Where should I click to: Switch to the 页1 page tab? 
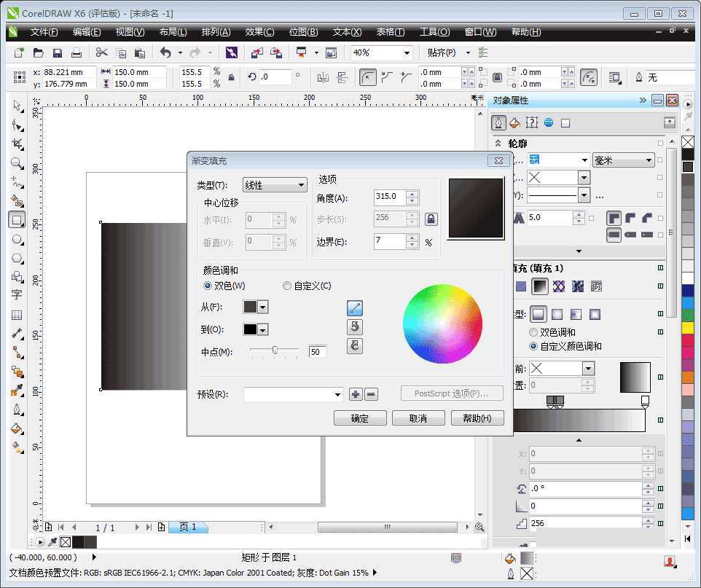pos(188,527)
